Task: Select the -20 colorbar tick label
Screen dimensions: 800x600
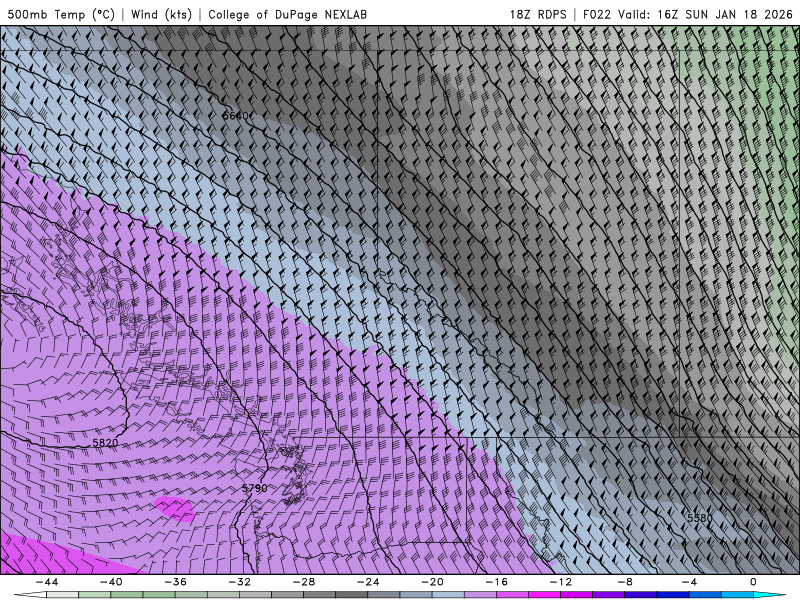Action: 432,582
